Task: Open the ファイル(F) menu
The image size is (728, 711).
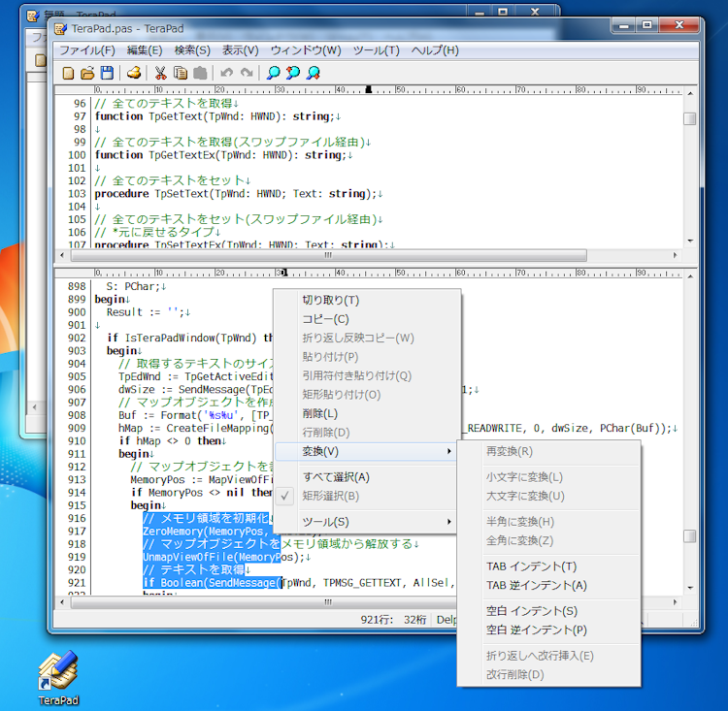Action: (x=86, y=49)
